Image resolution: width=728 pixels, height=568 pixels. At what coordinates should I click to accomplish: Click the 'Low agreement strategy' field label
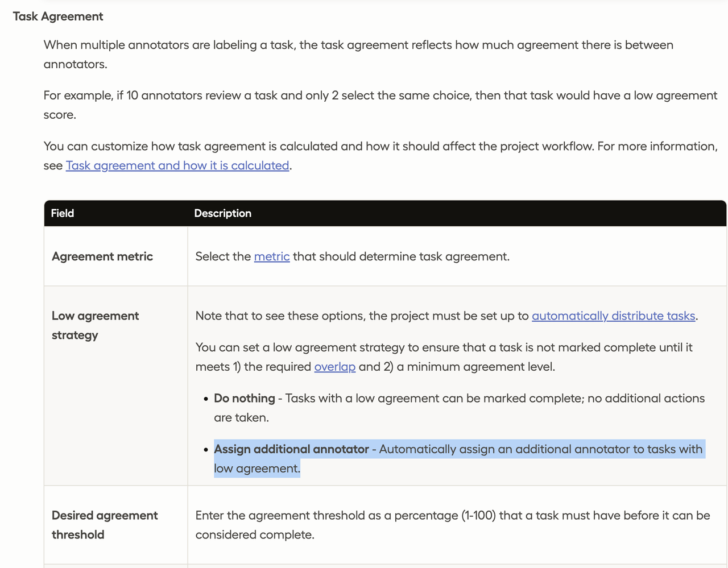pyautogui.click(x=95, y=325)
